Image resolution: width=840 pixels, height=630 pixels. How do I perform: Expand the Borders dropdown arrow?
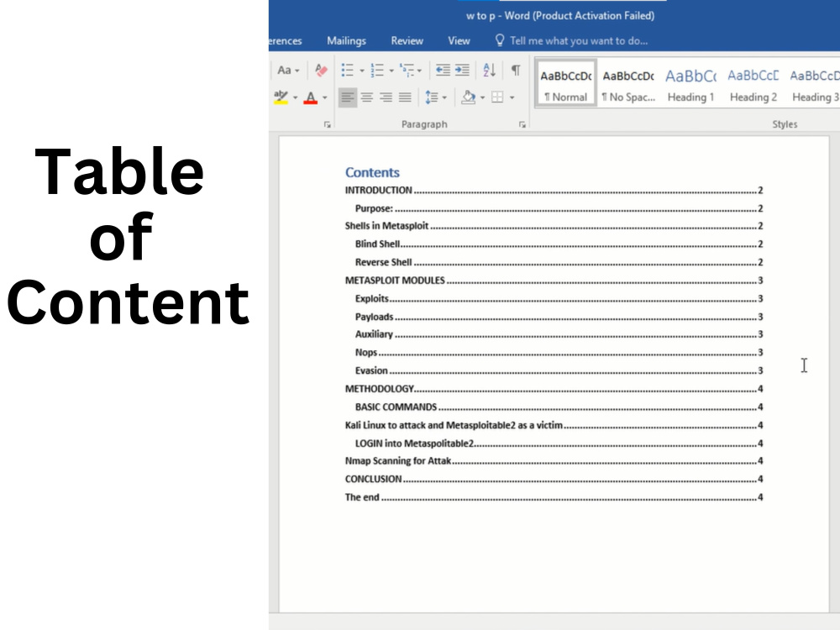pyautogui.click(x=512, y=98)
